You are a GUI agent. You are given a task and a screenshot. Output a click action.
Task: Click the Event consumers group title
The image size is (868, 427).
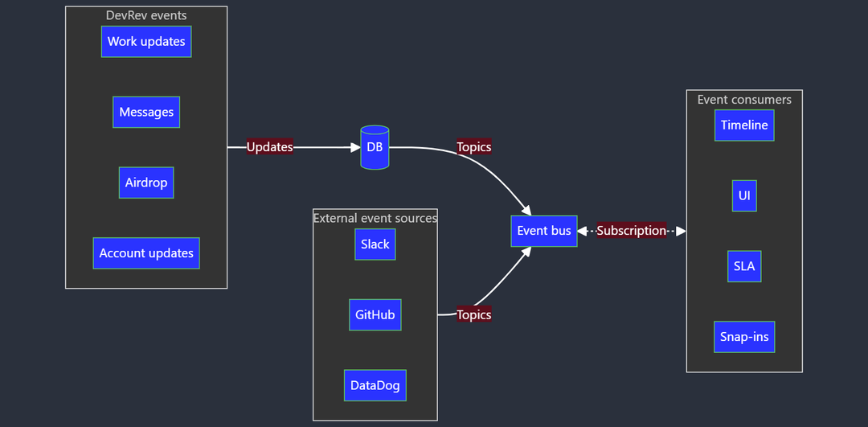744,100
